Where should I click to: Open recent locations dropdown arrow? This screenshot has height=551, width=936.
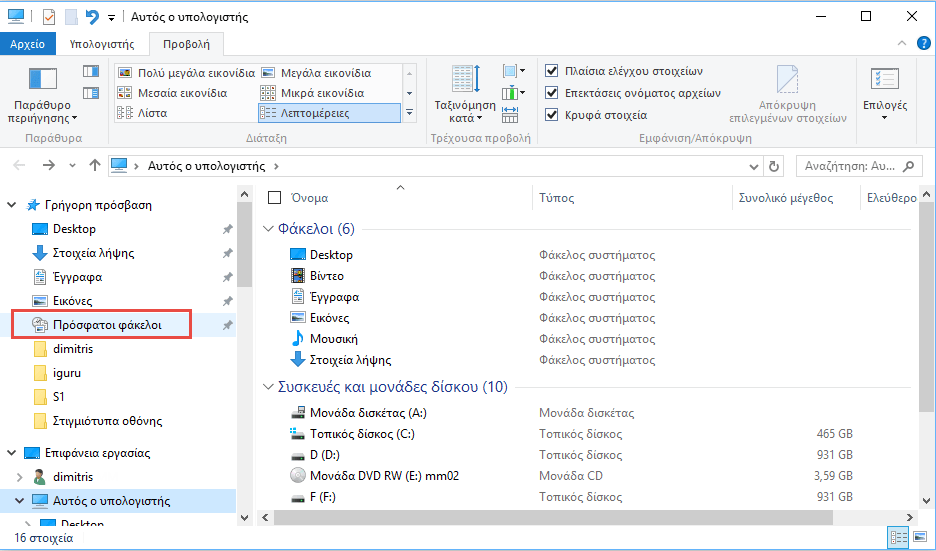(72, 166)
